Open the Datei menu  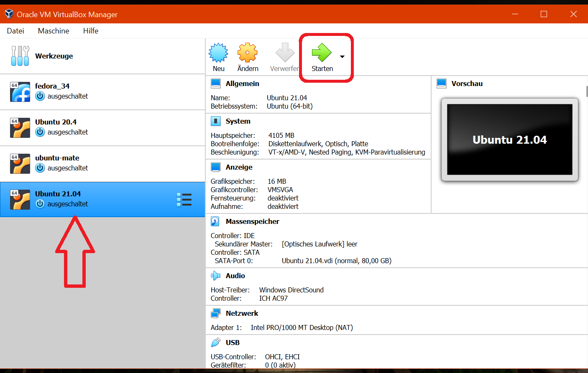tap(15, 31)
